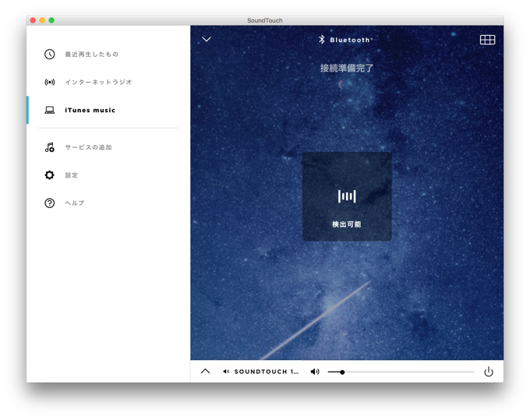
Task: Select iTunes music in sidebar
Action: tap(90, 110)
